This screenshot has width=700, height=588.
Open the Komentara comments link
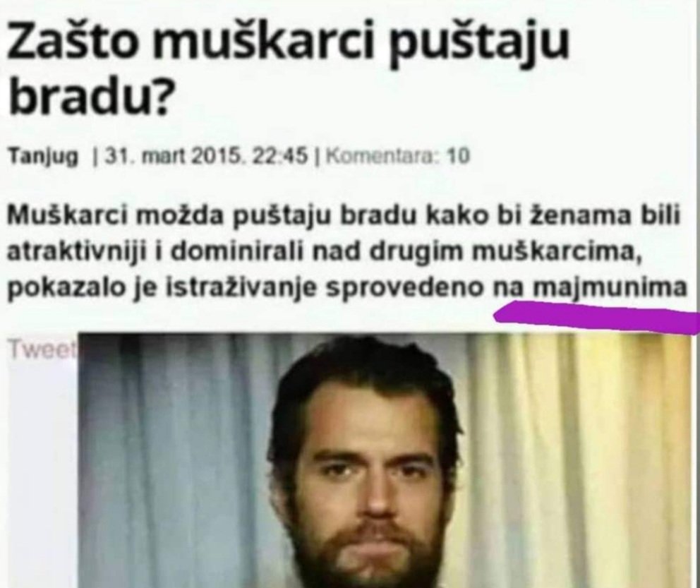point(385,156)
